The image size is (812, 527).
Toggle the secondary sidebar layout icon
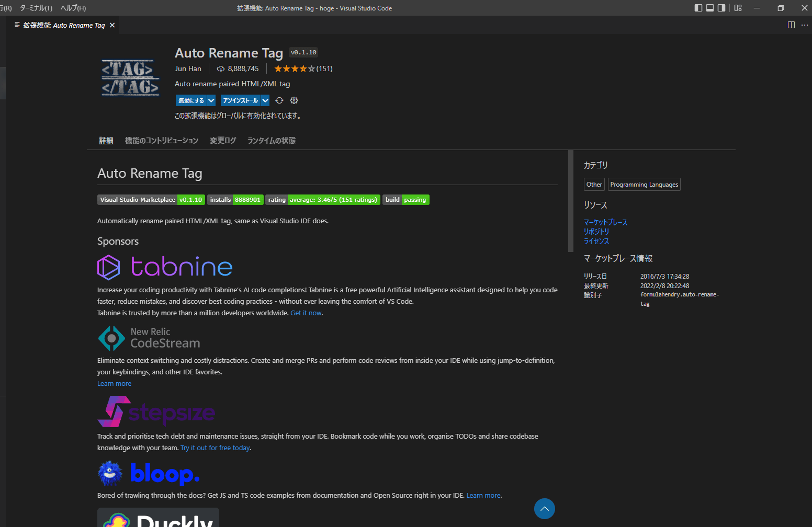point(721,8)
